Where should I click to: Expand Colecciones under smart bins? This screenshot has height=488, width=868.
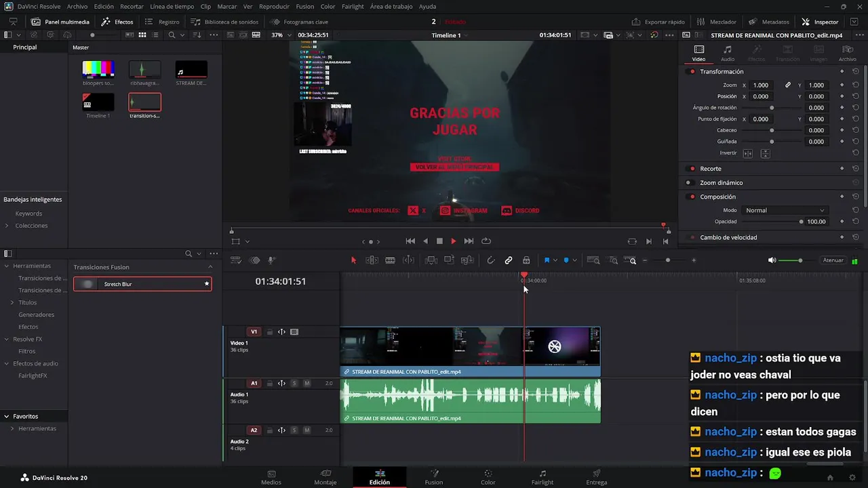coord(7,226)
